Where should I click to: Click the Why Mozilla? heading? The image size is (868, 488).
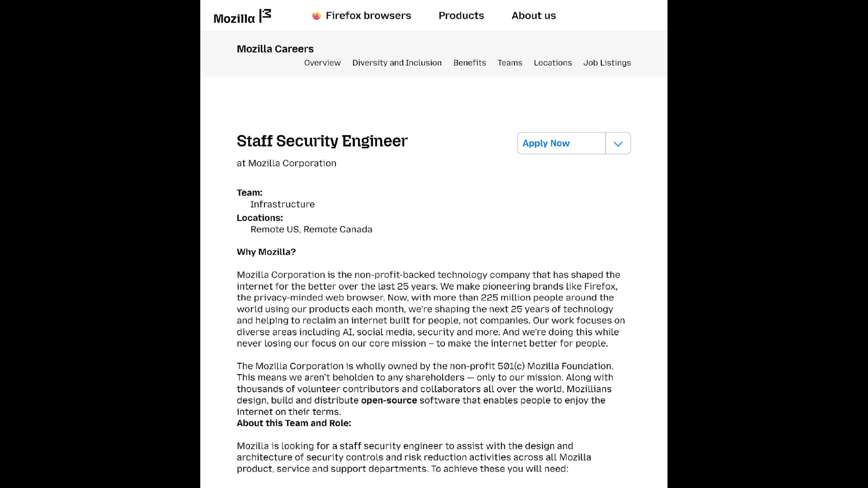pos(266,252)
